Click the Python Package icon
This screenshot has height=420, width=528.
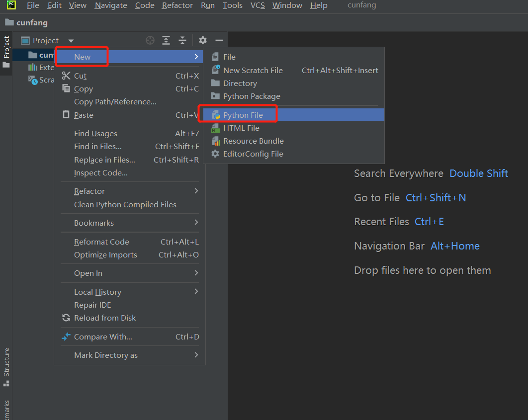point(215,96)
